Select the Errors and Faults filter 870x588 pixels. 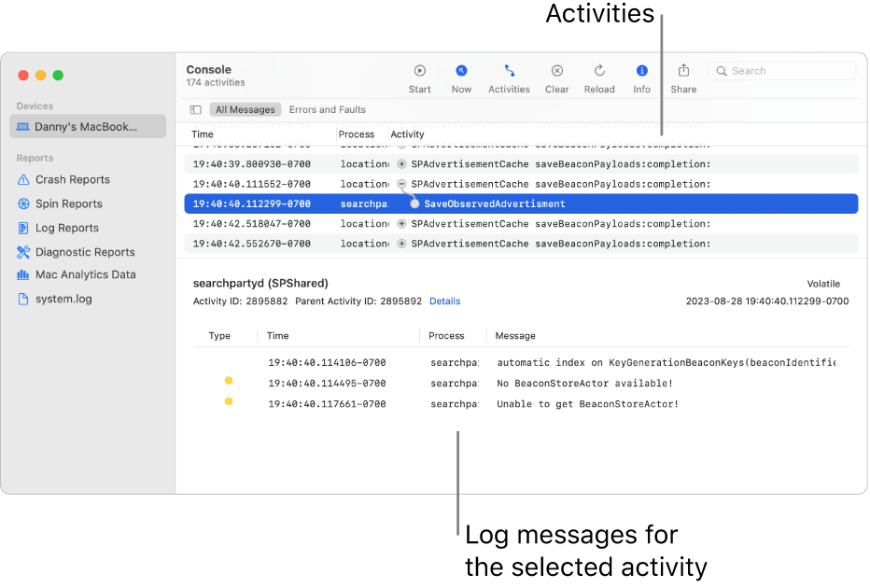(x=328, y=110)
